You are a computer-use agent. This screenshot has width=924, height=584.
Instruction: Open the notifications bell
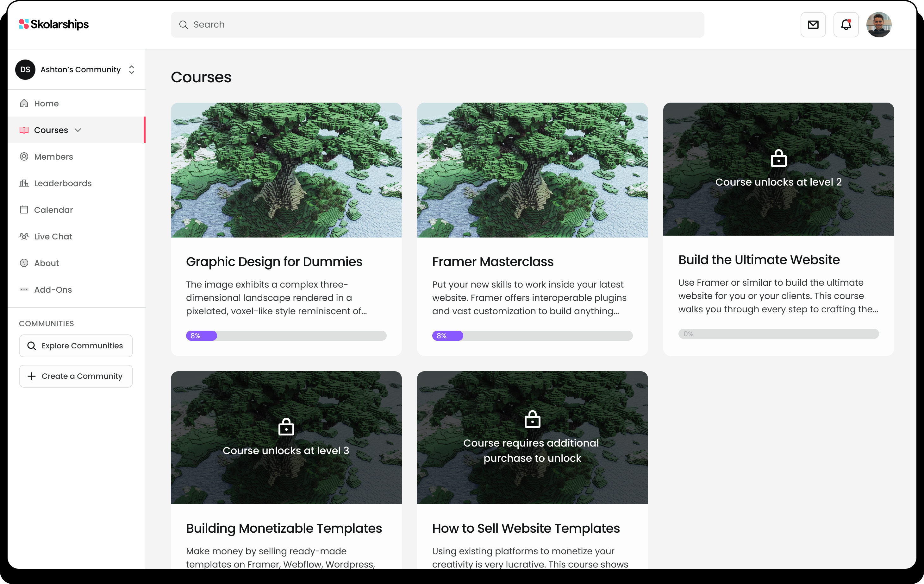pos(846,25)
